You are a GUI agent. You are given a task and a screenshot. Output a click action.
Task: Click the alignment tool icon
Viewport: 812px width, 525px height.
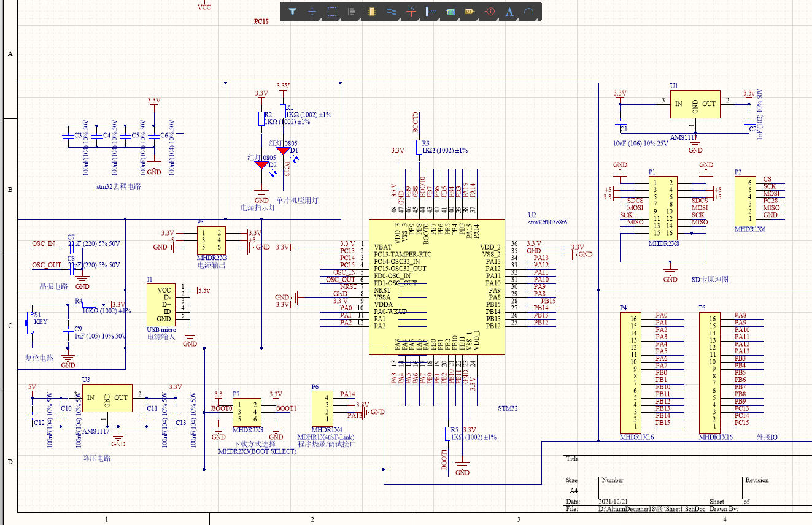coord(352,11)
